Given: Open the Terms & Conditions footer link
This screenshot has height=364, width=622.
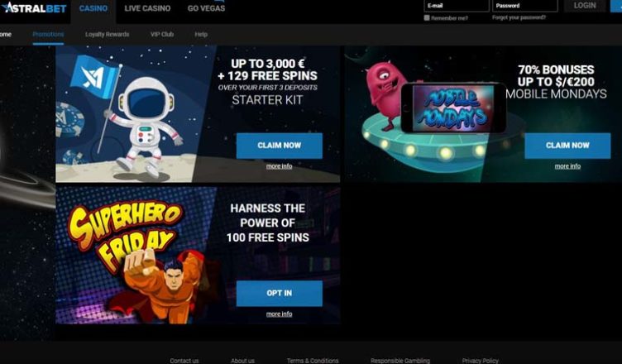Looking at the screenshot, I should tap(313, 361).
